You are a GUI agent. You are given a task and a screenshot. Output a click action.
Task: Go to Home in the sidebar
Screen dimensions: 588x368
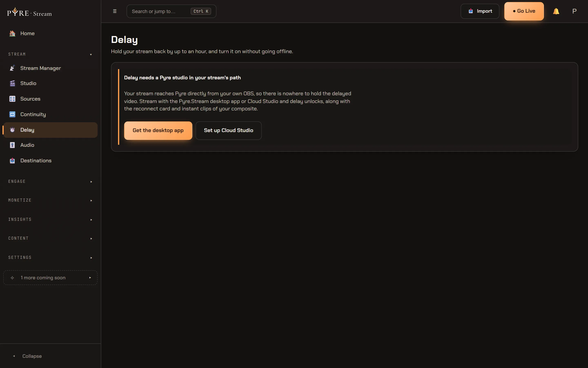[50, 33]
